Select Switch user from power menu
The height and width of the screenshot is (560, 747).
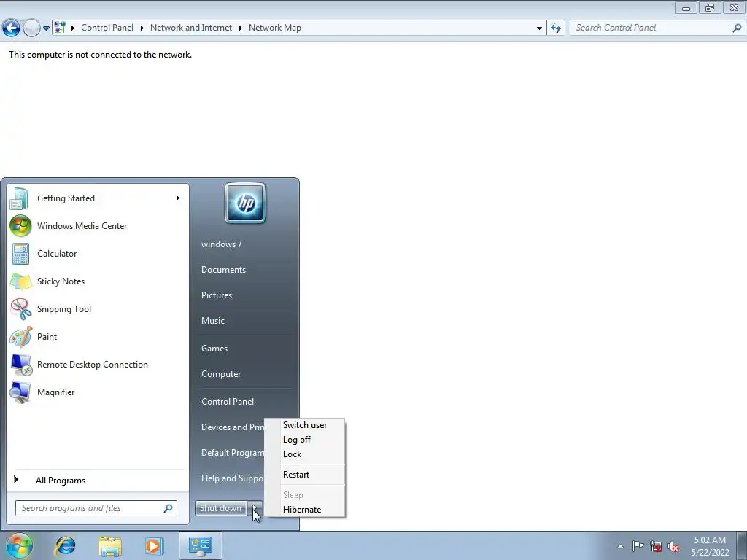coord(305,425)
